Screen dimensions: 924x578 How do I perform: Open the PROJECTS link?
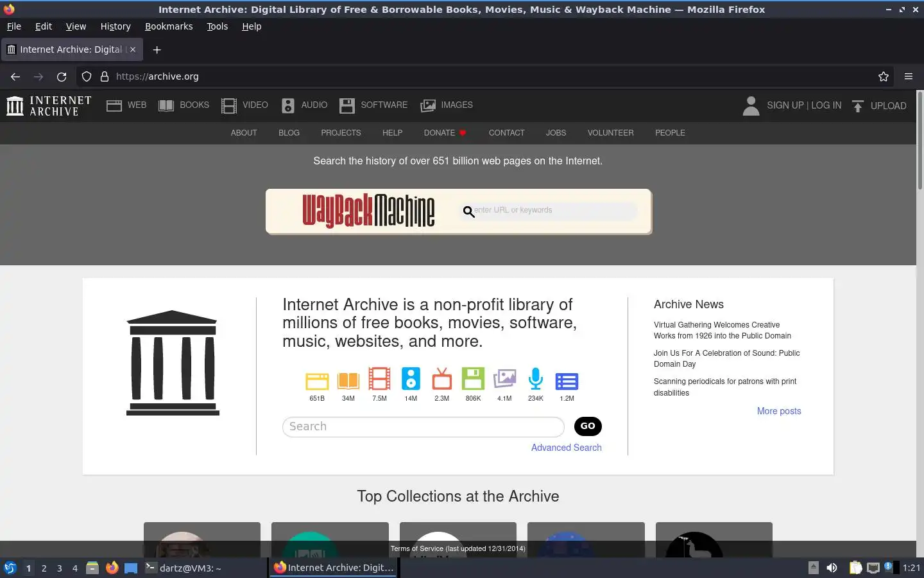(341, 133)
